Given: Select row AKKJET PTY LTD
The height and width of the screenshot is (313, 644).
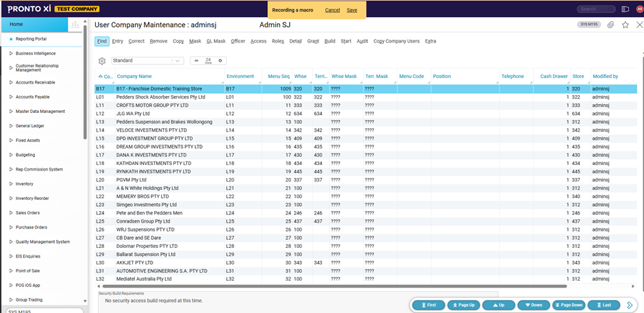Looking at the screenshot, I should (x=366, y=262).
